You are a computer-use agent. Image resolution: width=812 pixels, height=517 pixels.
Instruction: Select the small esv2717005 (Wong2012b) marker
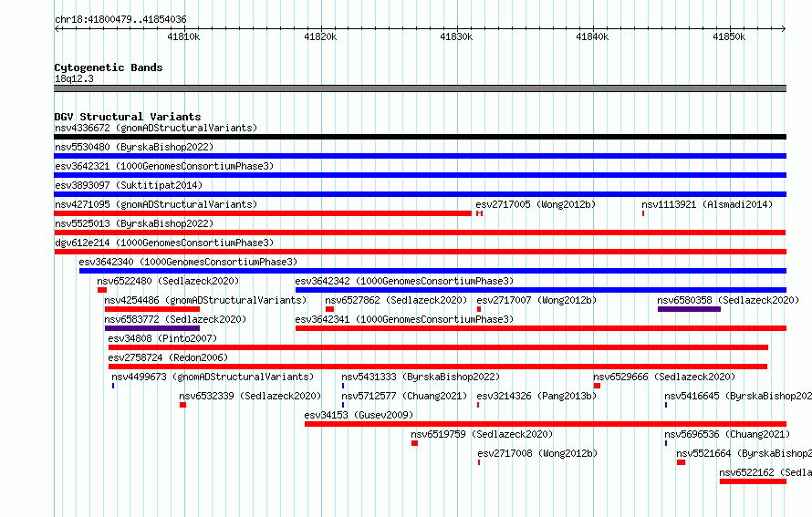tap(480, 213)
